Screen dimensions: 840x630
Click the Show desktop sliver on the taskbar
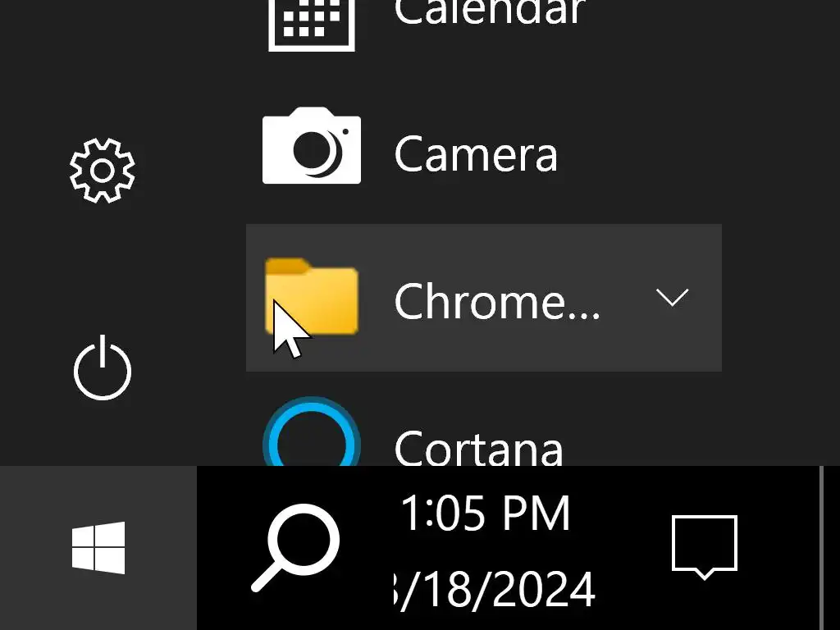click(830, 547)
